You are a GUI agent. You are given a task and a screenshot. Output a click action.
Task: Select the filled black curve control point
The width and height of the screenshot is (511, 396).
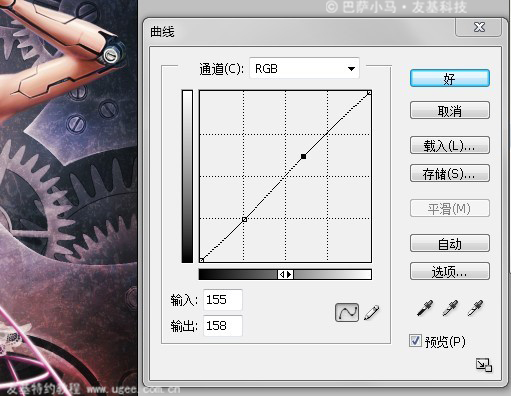(x=303, y=156)
